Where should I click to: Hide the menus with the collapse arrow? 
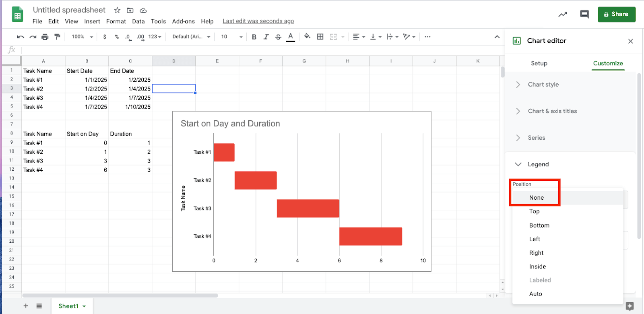coord(497,37)
